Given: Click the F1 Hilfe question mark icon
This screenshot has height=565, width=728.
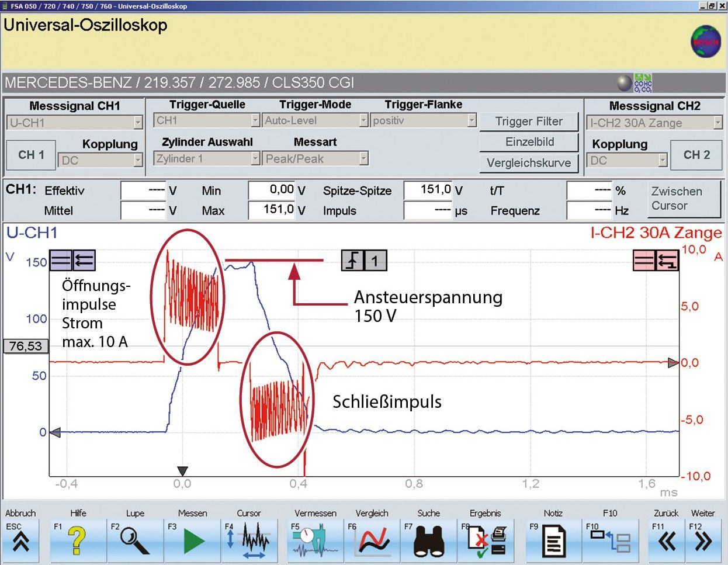Looking at the screenshot, I should pos(78,539).
